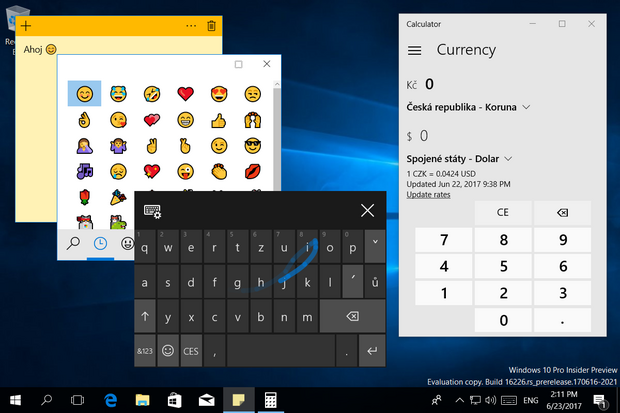Tap the ů key on touch keyboard
The height and width of the screenshot is (413, 620).
coord(375,282)
